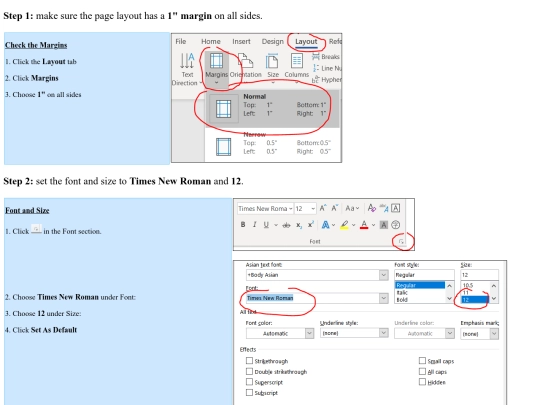540x405 pixels.
Task: Switch to the Home tab
Action: [211, 42]
